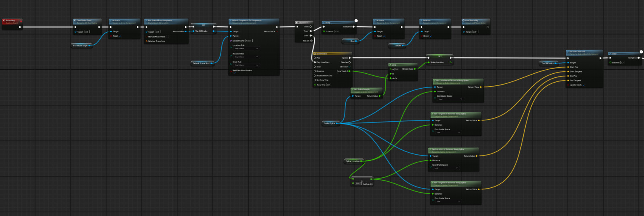644x216 pixels.
Task: Toggle the Update Mesh checkbox
Action: [x=584, y=85]
